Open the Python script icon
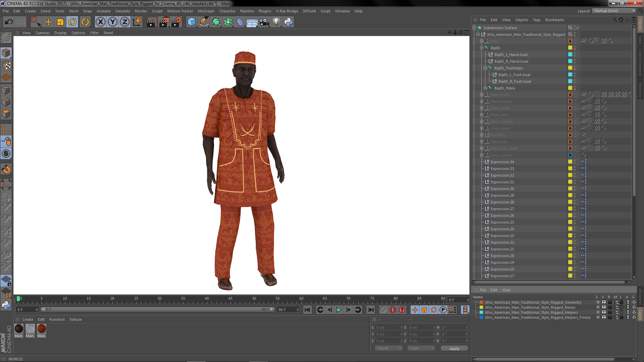Image resolution: width=644 pixels, height=362 pixels. (288, 22)
